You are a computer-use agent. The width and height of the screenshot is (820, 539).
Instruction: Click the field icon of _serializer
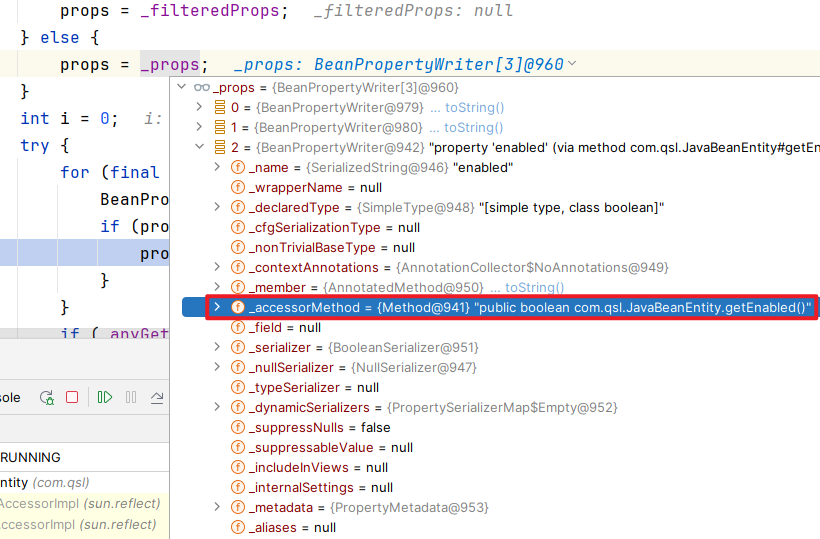click(238, 347)
